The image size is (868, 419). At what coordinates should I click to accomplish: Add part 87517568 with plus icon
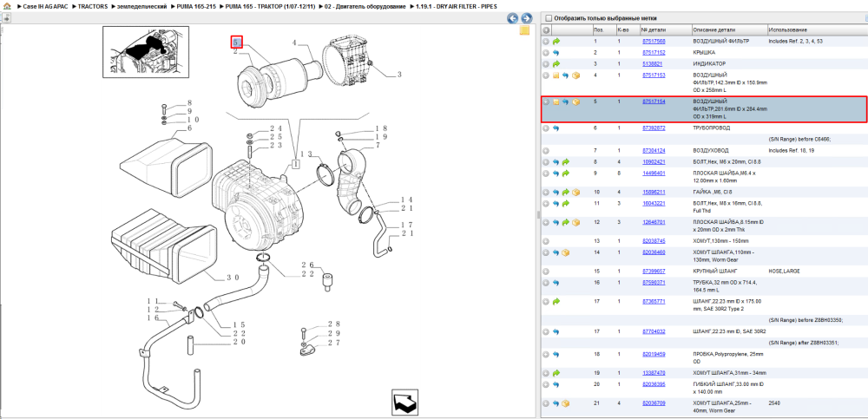click(546, 42)
